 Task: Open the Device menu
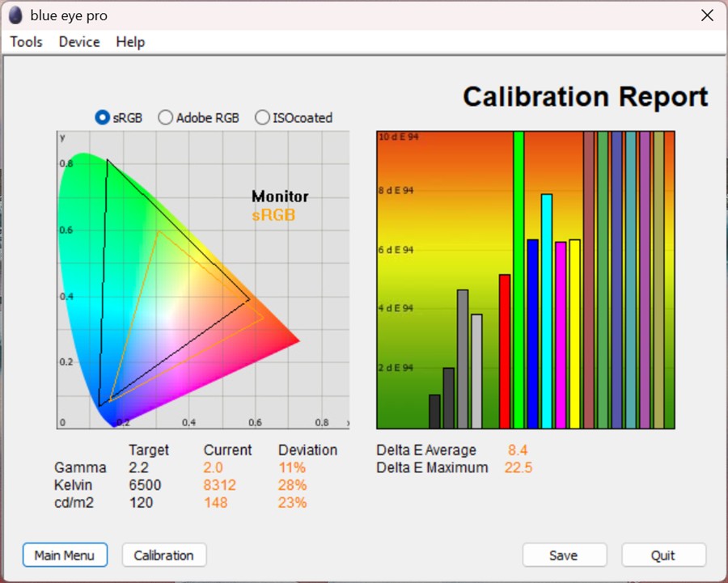coord(79,42)
